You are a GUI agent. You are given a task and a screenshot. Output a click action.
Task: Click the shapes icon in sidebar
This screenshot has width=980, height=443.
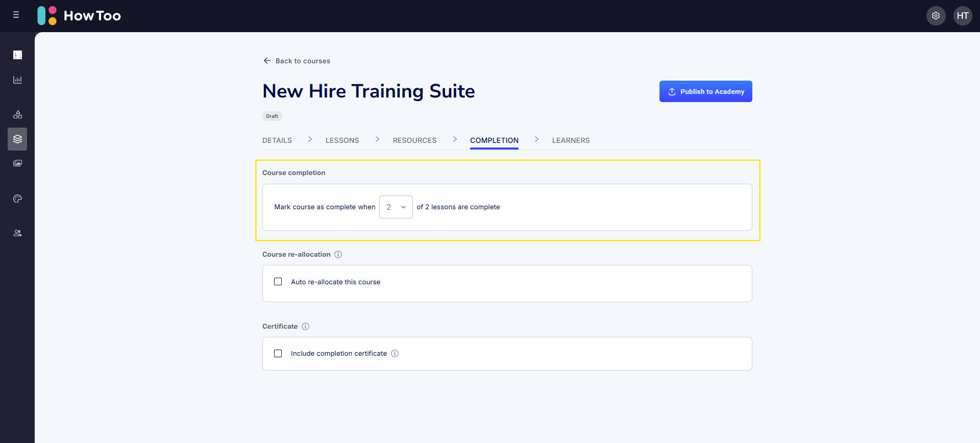17,114
